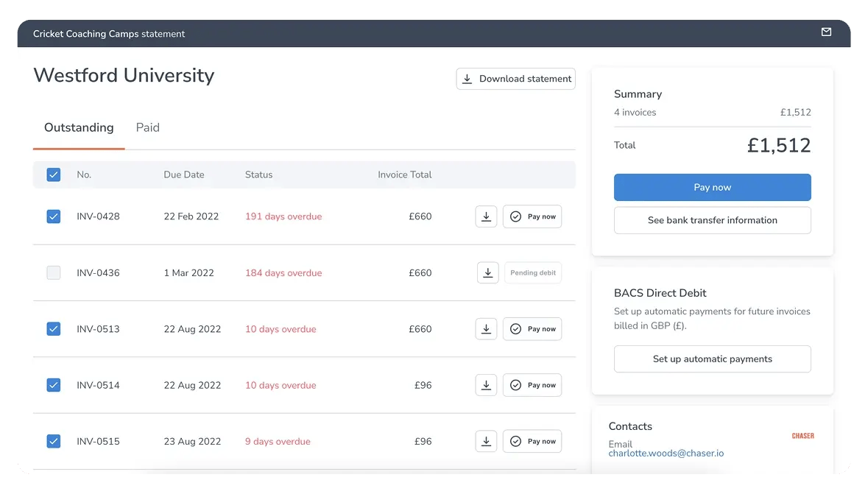Select invoice number INV-0514
The width and height of the screenshot is (868, 494).
[98, 385]
